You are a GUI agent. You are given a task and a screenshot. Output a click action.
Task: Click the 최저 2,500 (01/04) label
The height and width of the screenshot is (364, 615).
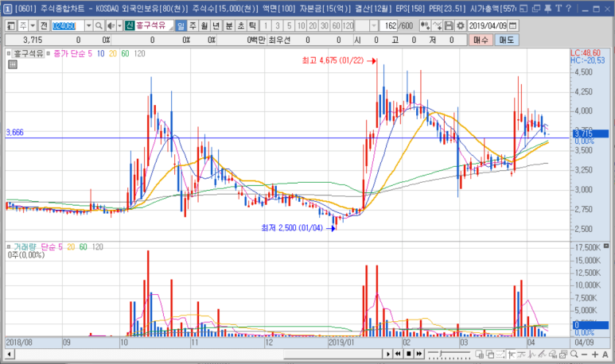click(292, 228)
